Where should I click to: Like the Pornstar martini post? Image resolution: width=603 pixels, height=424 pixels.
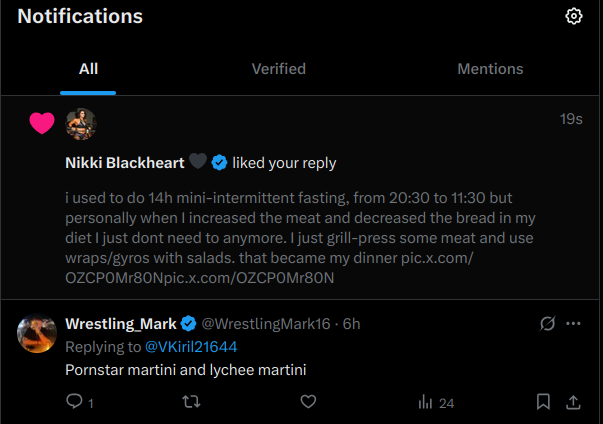308,402
